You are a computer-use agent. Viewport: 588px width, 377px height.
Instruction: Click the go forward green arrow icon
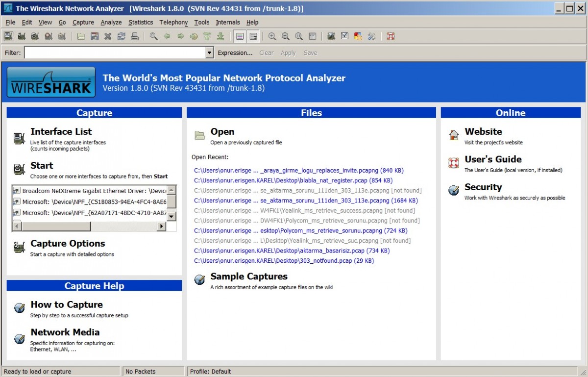(x=180, y=36)
